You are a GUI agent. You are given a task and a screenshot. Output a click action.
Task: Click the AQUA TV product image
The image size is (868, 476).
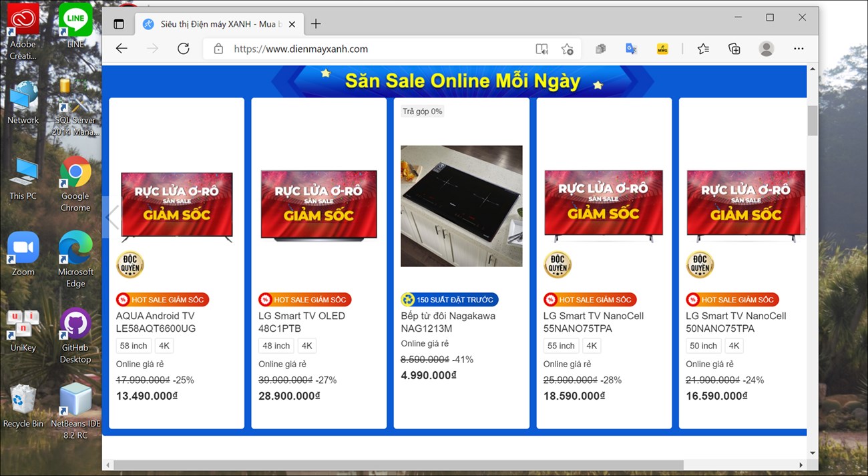tap(177, 207)
